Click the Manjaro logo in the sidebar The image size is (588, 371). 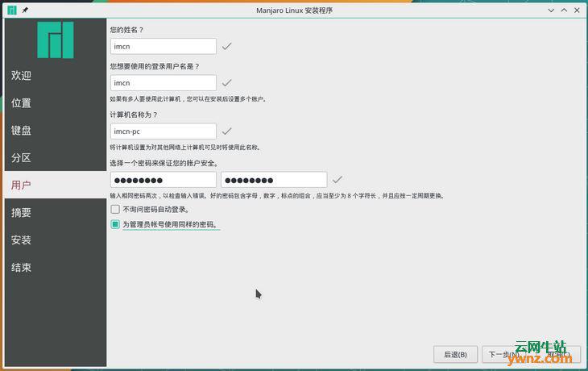pyautogui.click(x=56, y=40)
